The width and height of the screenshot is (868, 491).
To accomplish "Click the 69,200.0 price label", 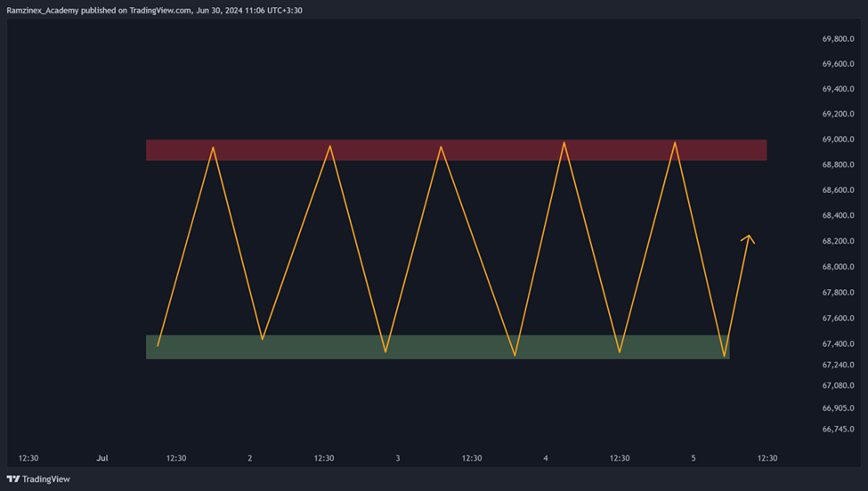I will point(838,114).
